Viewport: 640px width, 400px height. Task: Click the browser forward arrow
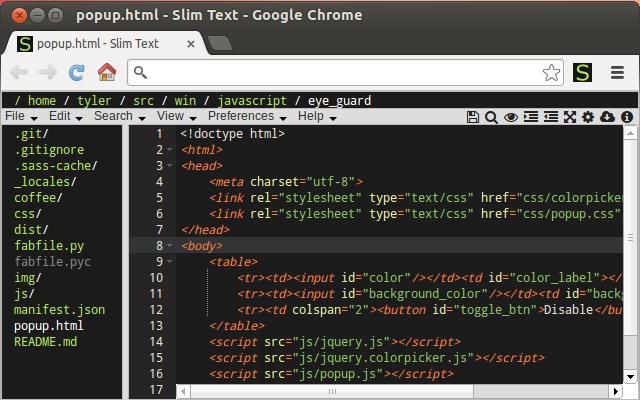coord(48,73)
